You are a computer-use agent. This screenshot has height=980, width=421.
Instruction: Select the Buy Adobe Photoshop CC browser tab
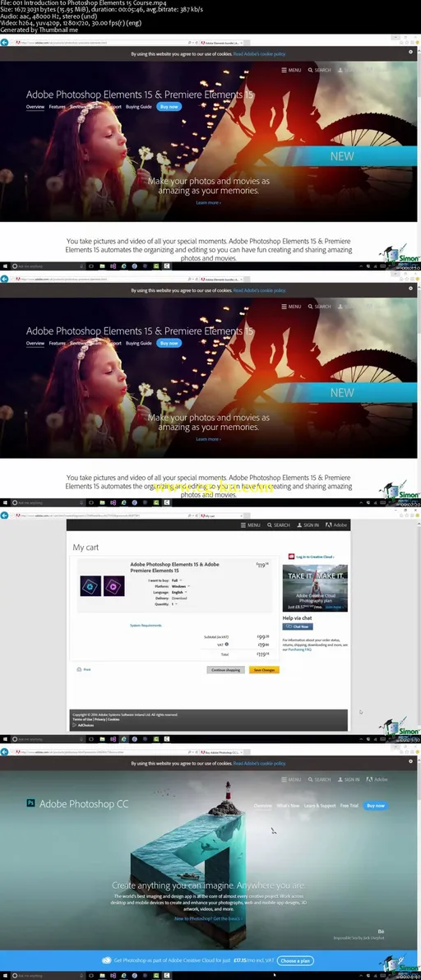click(220, 751)
